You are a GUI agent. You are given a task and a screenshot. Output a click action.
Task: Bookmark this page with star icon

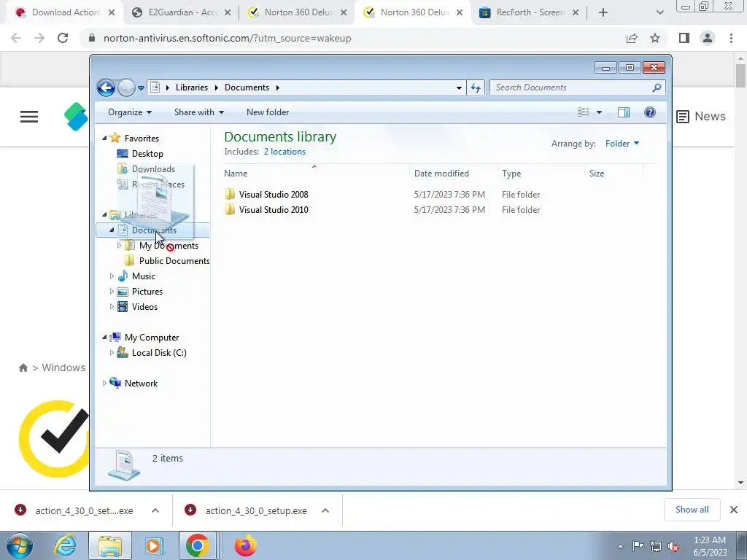tap(655, 38)
